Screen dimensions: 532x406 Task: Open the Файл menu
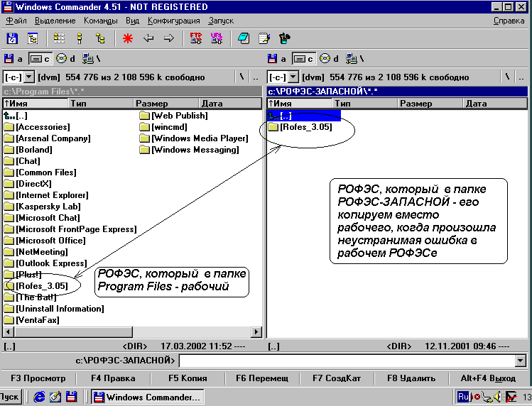[x=16, y=21]
